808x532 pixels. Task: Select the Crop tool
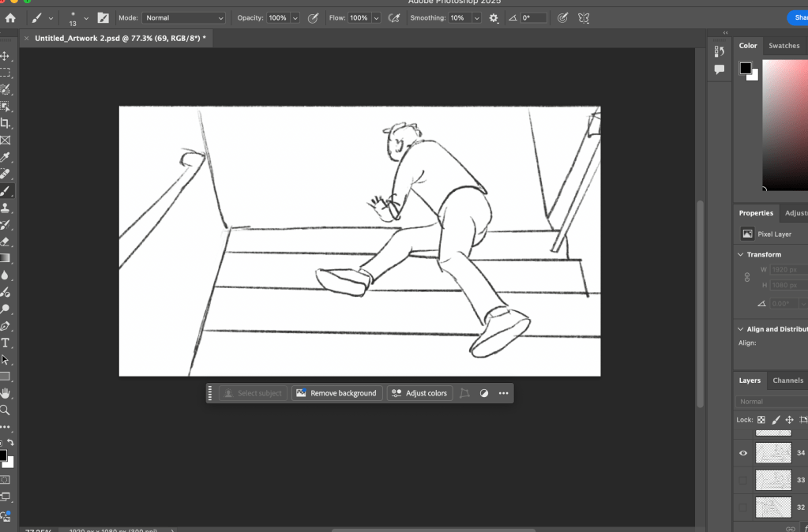[x=6, y=123]
